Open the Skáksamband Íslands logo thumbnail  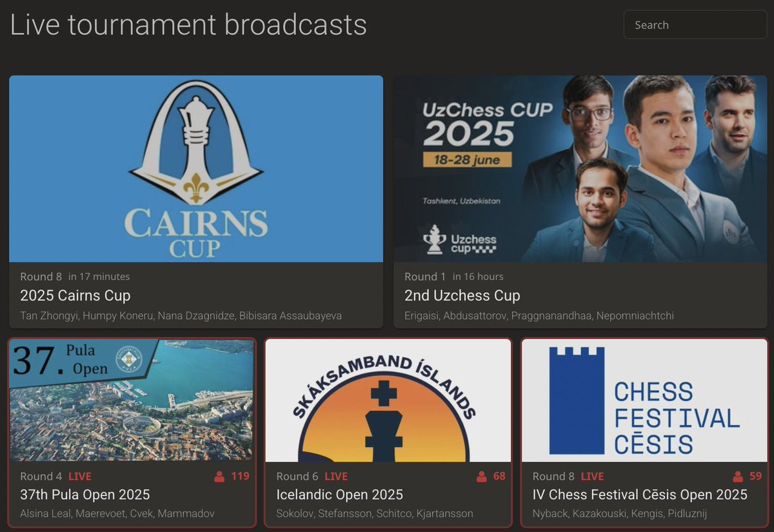coord(388,400)
